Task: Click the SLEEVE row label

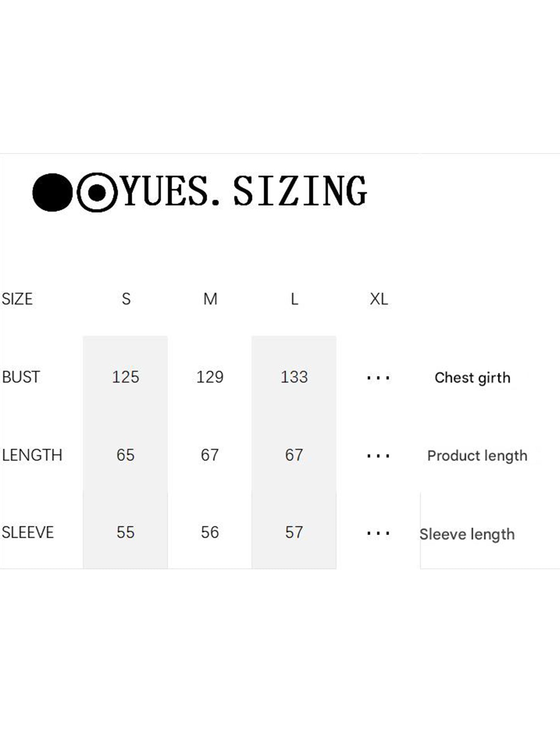Action: (x=28, y=532)
